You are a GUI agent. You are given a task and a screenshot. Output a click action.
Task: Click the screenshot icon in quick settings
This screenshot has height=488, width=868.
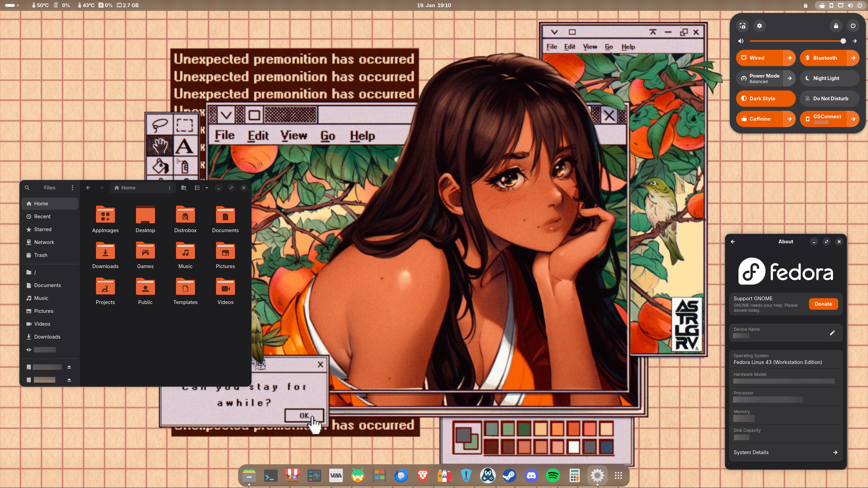tap(743, 26)
